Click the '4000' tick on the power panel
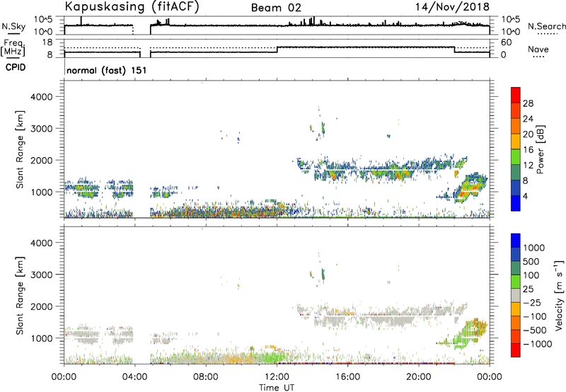The width and height of the screenshot is (566, 392). (x=41, y=97)
